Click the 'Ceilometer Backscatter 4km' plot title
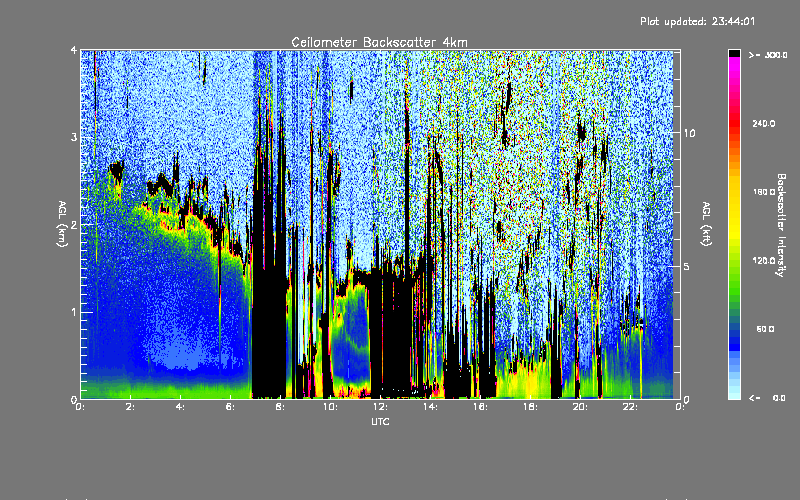The width and height of the screenshot is (800, 500). (379, 42)
